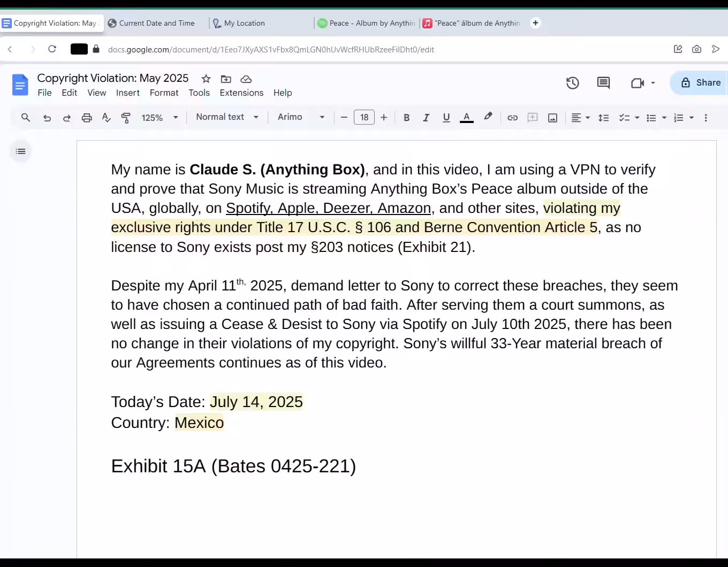Switch to Current Date and Time tab

(155, 23)
